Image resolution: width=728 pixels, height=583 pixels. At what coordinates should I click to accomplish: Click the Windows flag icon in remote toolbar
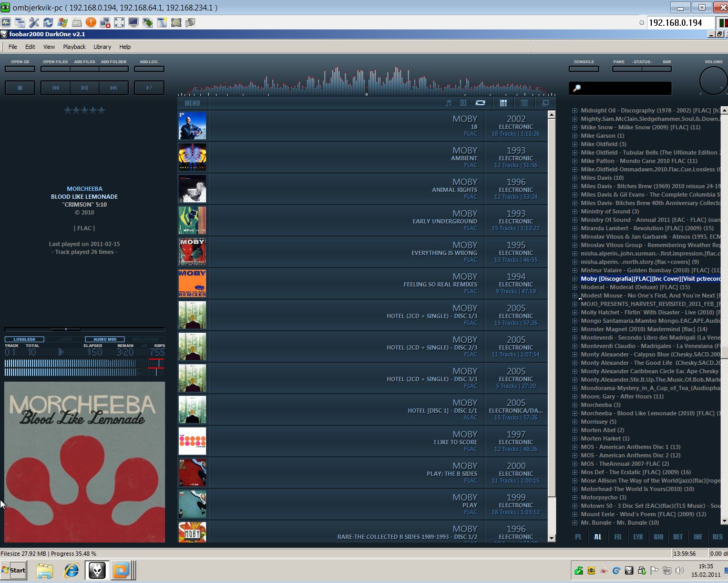[63, 23]
